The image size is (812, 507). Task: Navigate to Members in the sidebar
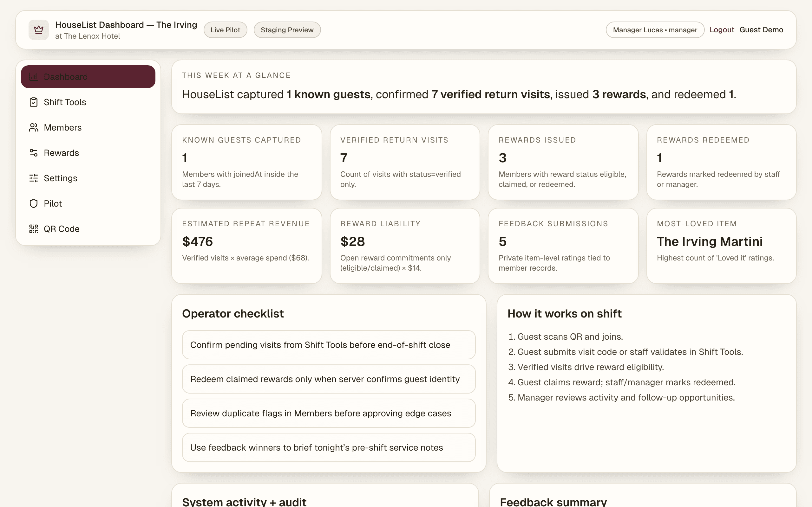[62, 127]
